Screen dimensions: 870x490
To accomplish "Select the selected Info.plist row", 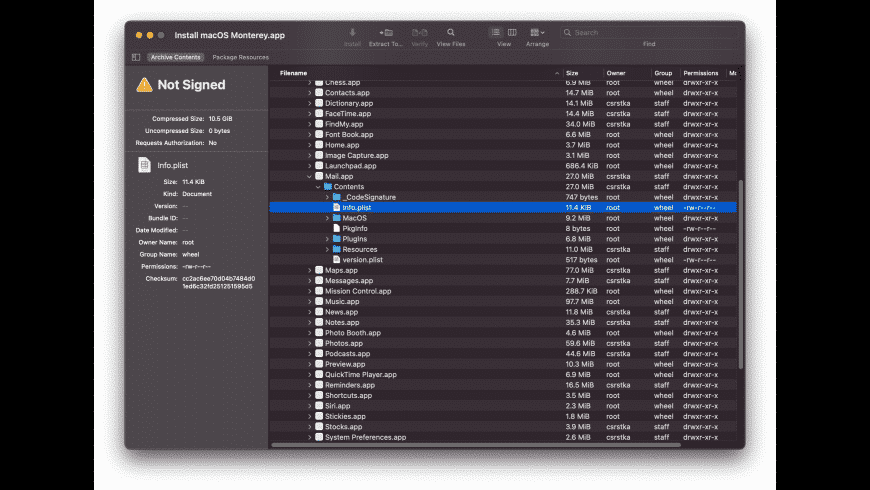I will [503, 208].
